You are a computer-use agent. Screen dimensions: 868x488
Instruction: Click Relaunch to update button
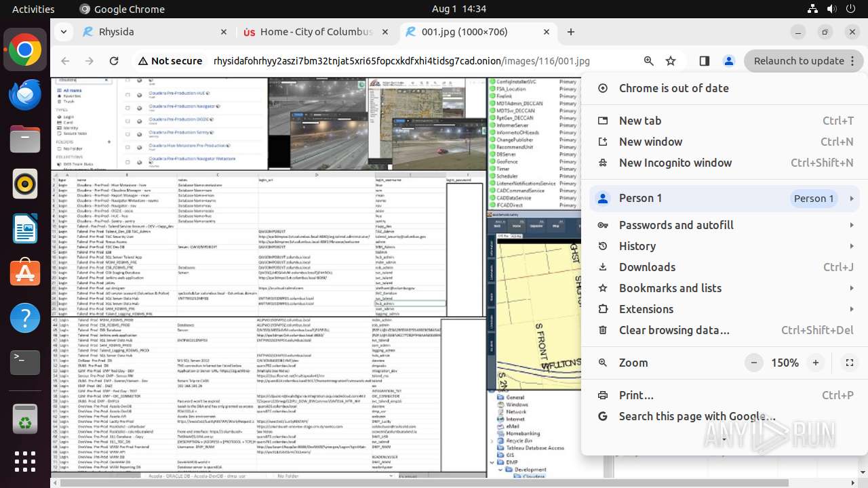[804, 61]
